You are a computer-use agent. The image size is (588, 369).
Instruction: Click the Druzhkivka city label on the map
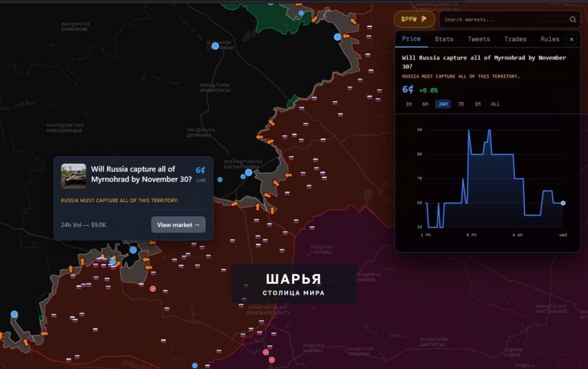click(201, 133)
